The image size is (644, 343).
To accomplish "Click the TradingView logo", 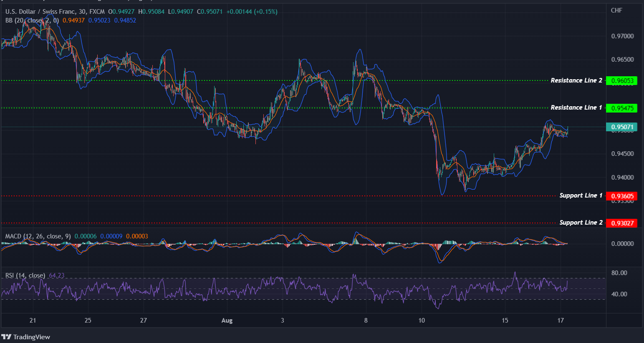I will click(26, 337).
